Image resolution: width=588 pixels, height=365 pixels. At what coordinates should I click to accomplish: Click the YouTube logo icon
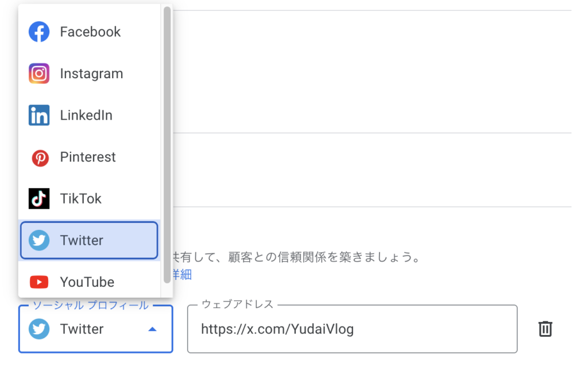point(39,282)
